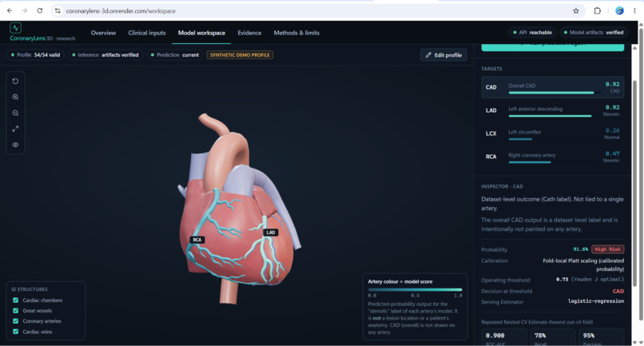Uncheck the Coronary arteries structure

click(x=16, y=321)
